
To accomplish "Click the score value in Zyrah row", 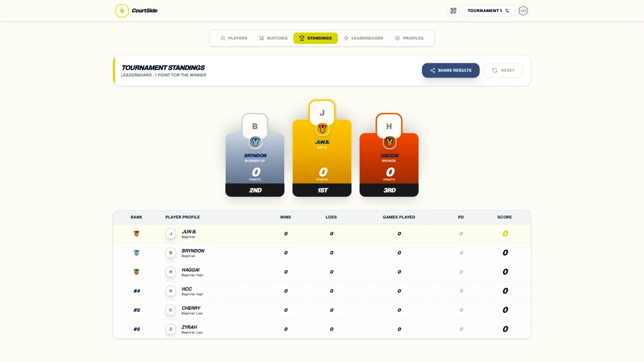I will pyautogui.click(x=505, y=329).
